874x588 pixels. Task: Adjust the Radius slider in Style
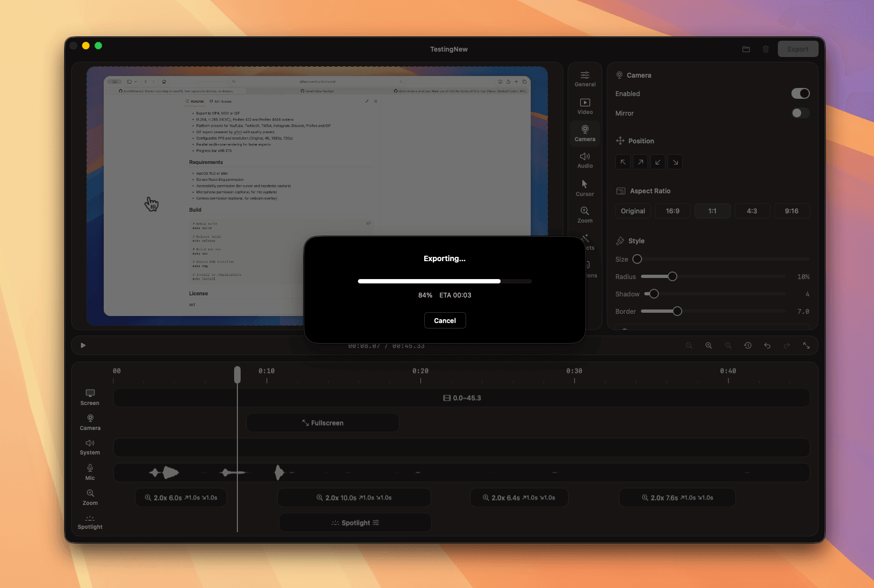click(673, 276)
